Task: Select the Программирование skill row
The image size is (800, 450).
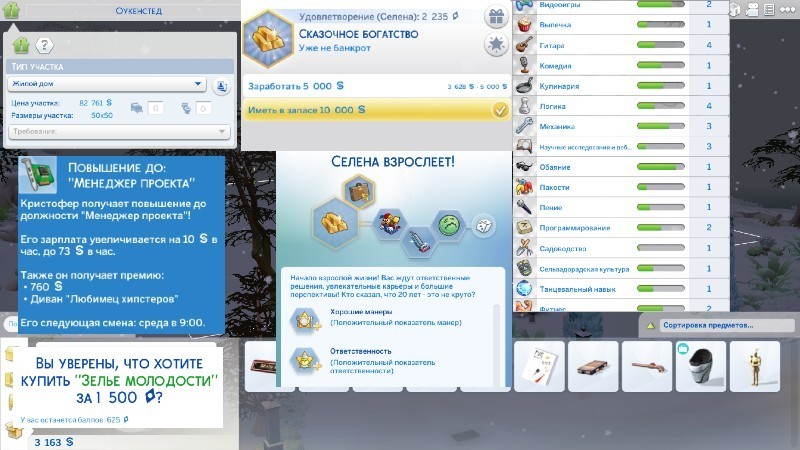Action: pyautogui.click(x=621, y=228)
